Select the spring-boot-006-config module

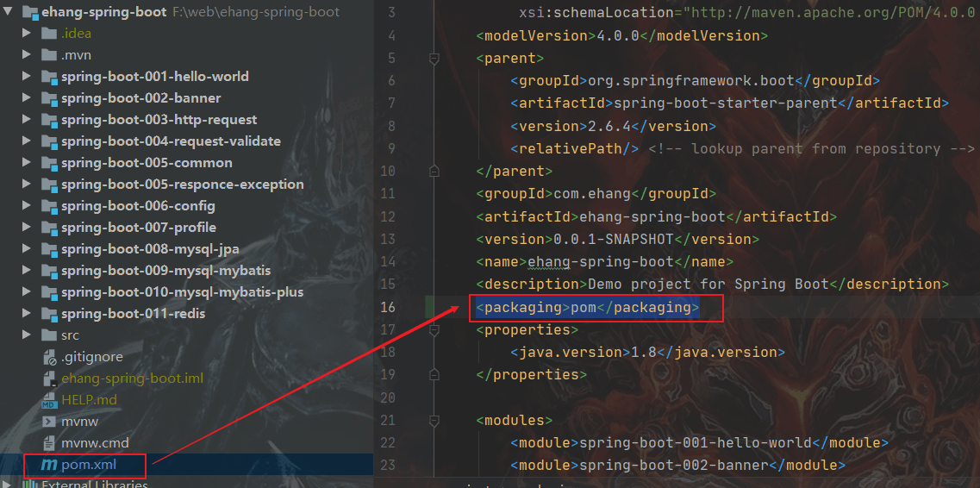tap(138, 206)
